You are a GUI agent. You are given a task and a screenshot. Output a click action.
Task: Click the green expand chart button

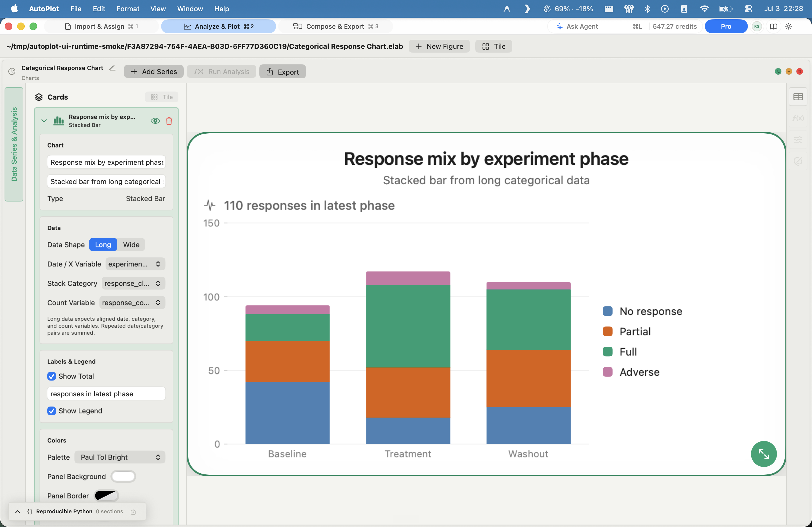click(x=764, y=454)
